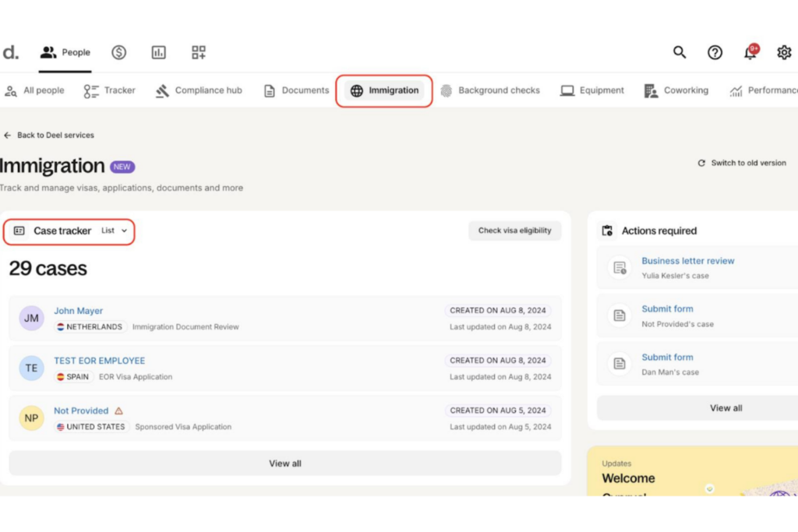Click the Updates Welcome card
Image resolution: width=798 pixels, height=532 pixels.
tap(693, 471)
